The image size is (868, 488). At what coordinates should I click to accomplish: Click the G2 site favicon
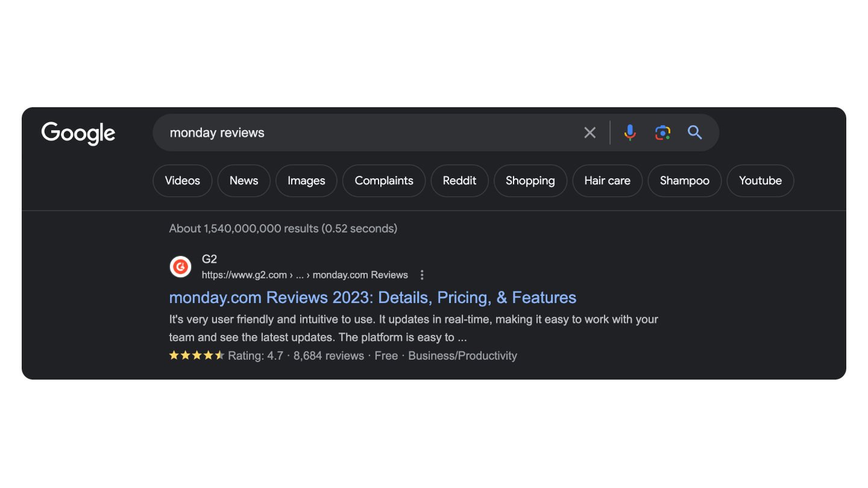181,267
